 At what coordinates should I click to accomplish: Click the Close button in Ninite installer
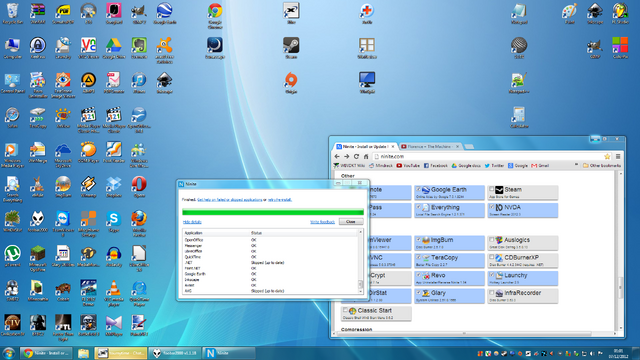351,222
